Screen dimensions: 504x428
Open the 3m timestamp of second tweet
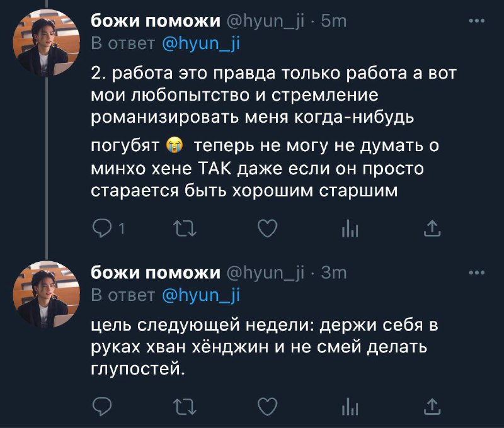click(334, 273)
